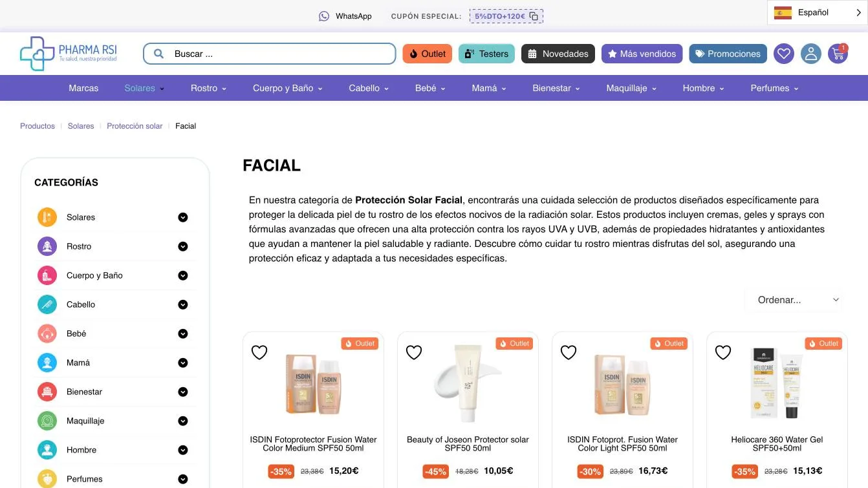Go to Productos breadcrumb link
The image size is (868, 488).
tap(38, 126)
